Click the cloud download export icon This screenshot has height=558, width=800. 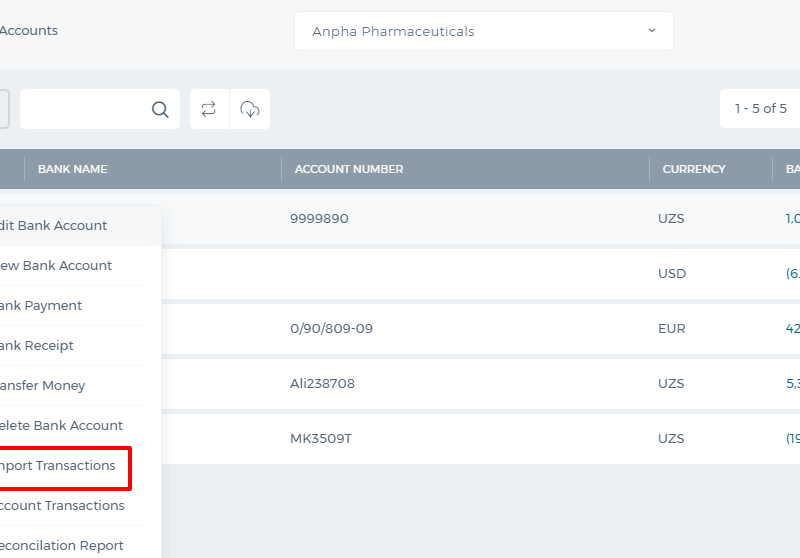pos(250,109)
